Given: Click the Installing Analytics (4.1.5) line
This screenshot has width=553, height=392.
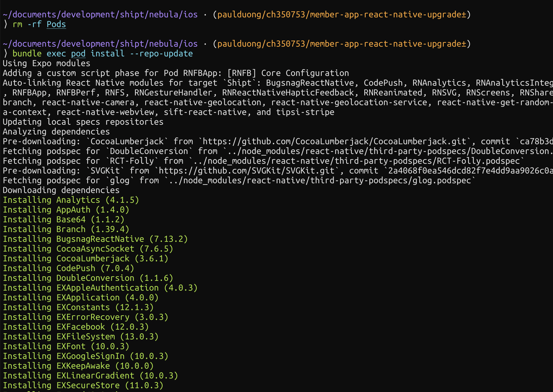Looking at the screenshot, I should (x=70, y=200).
